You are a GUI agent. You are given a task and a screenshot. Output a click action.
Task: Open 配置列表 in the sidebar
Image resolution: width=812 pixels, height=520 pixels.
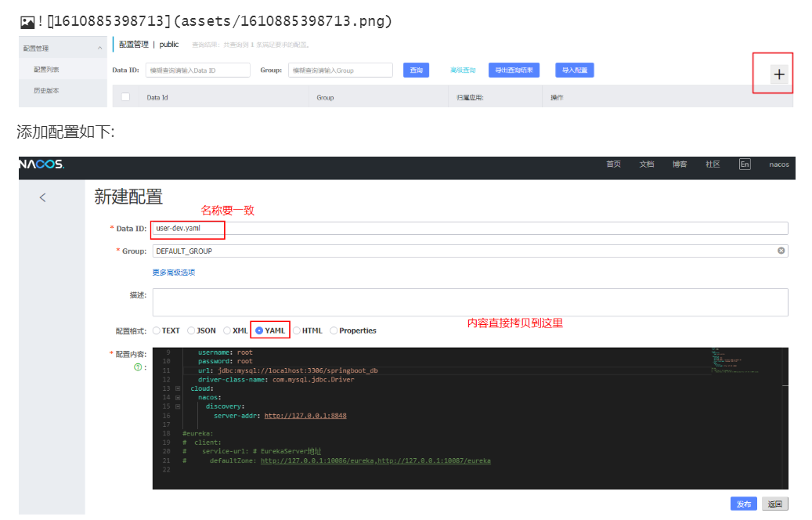point(47,70)
